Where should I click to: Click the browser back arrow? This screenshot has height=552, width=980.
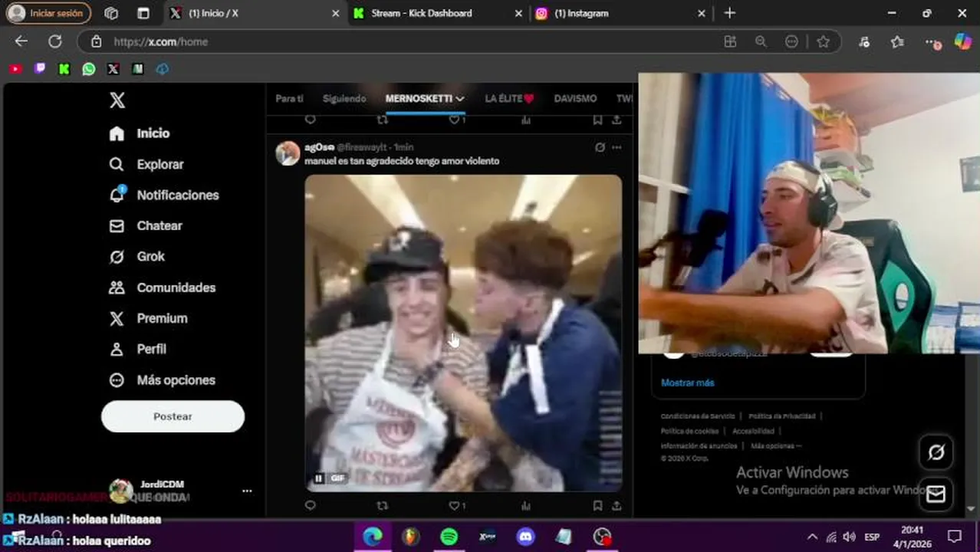(21, 41)
